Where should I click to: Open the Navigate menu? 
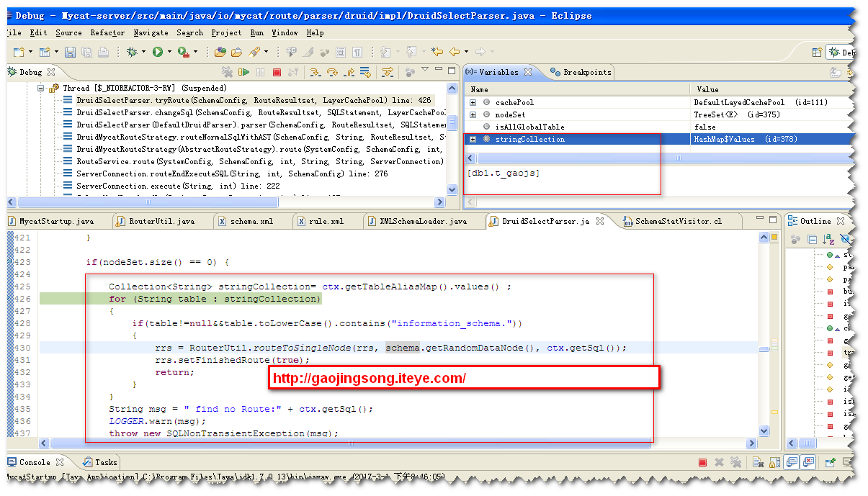[x=151, y=32]
